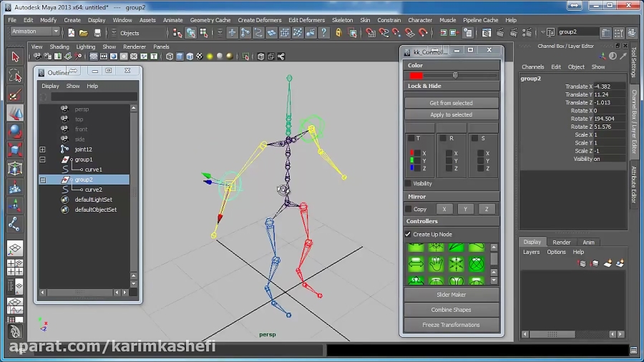
Task: Toggle the Visibility checkbox
Action: click(408, 183)
